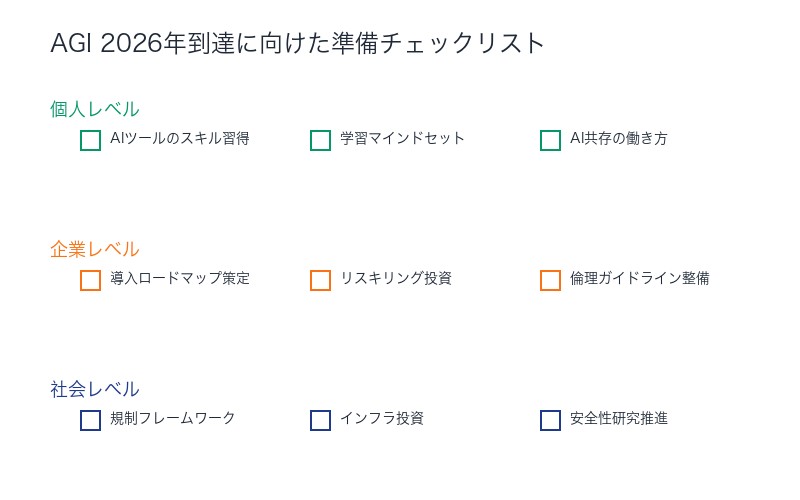Check the AIツールのスキル習得 checkbox
Image resolution: width=800 pixels, height=500 pixels.
tap(90, 140)
